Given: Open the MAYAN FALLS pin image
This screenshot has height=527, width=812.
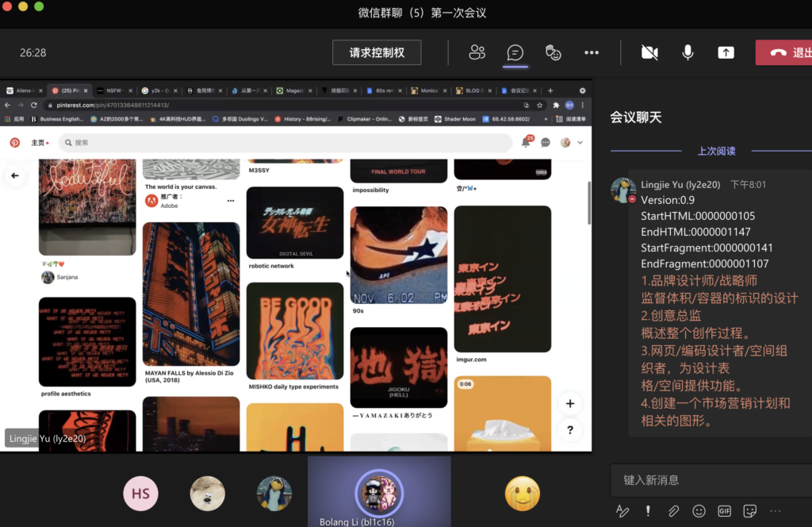Looking at the screenshot, I should (x=191, y=294).
